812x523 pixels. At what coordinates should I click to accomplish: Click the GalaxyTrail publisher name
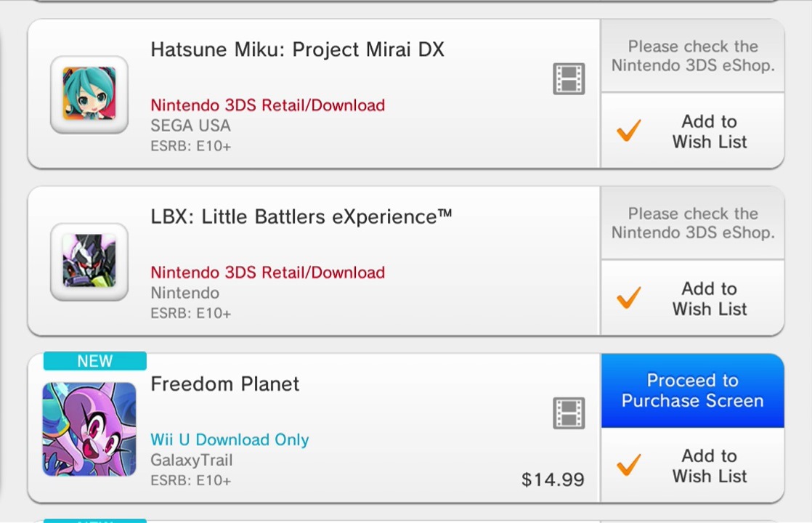(x=192, y=460)
